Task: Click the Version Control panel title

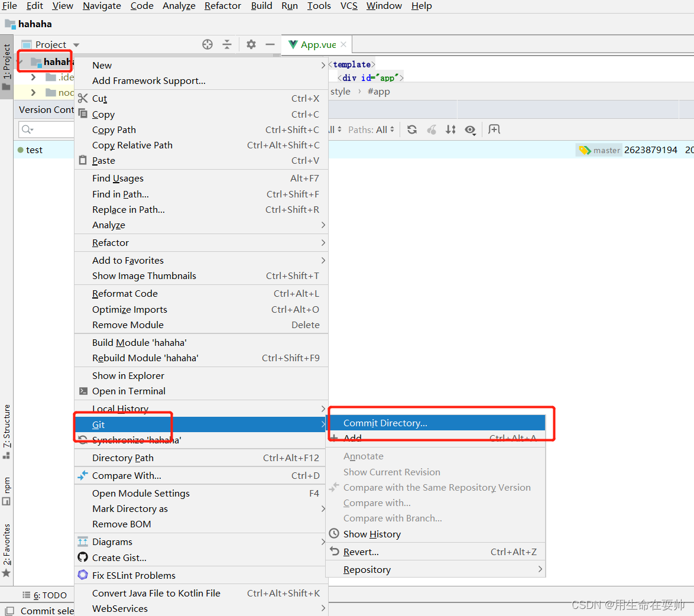Action: [x=47, y=109]
